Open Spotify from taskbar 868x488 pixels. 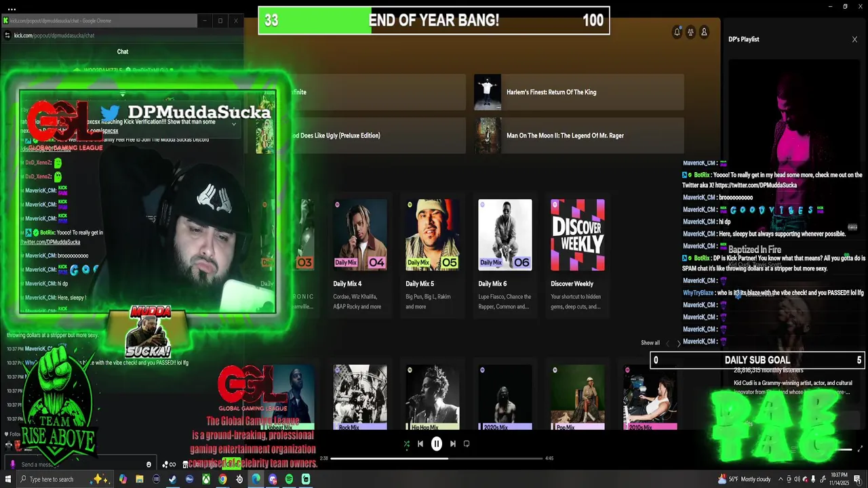289,479
